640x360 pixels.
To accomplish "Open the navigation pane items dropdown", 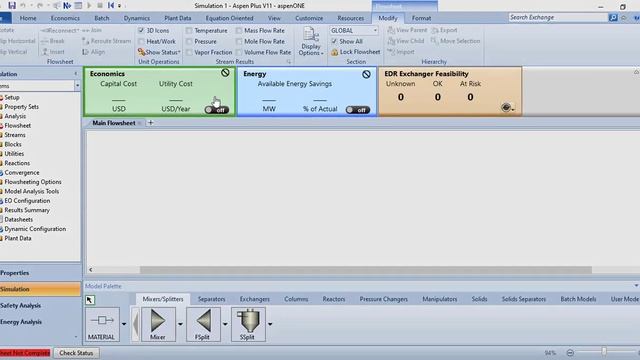I will [x=77, y=86].
